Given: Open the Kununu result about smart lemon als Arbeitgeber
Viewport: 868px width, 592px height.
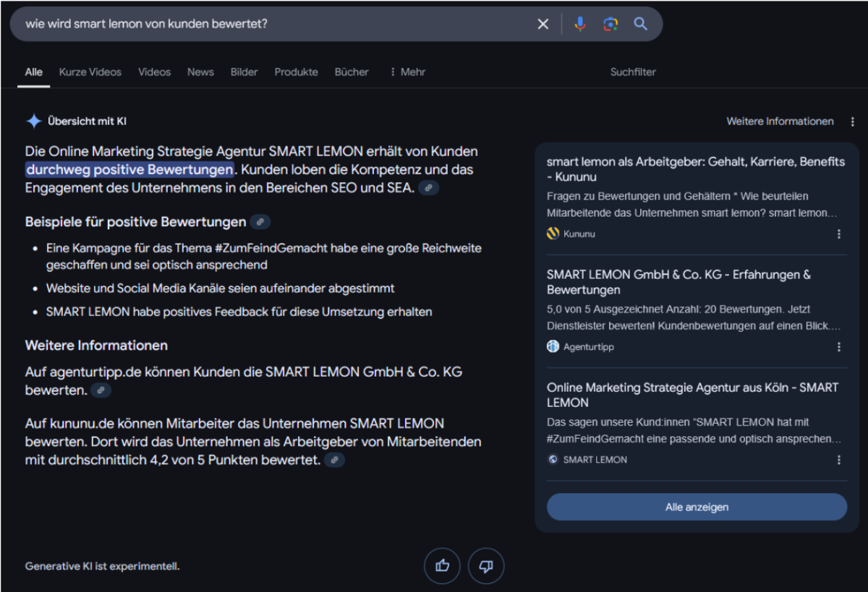Looking at the screenshot, I should coord(696,169).
